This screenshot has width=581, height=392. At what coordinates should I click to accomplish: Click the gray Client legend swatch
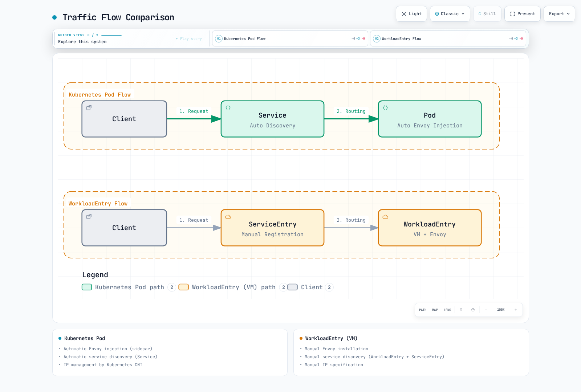pos(293,287)
